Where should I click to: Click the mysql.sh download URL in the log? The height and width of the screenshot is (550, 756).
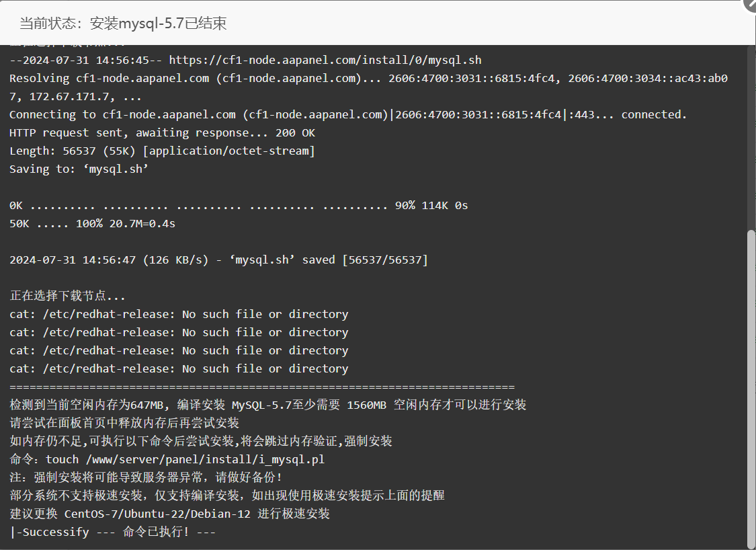pos(325,61)
